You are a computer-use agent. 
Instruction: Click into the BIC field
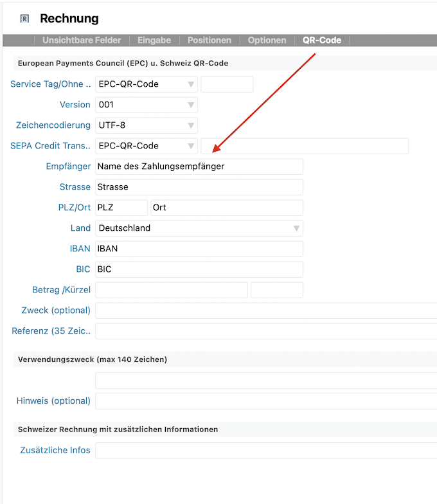[199, 269]
